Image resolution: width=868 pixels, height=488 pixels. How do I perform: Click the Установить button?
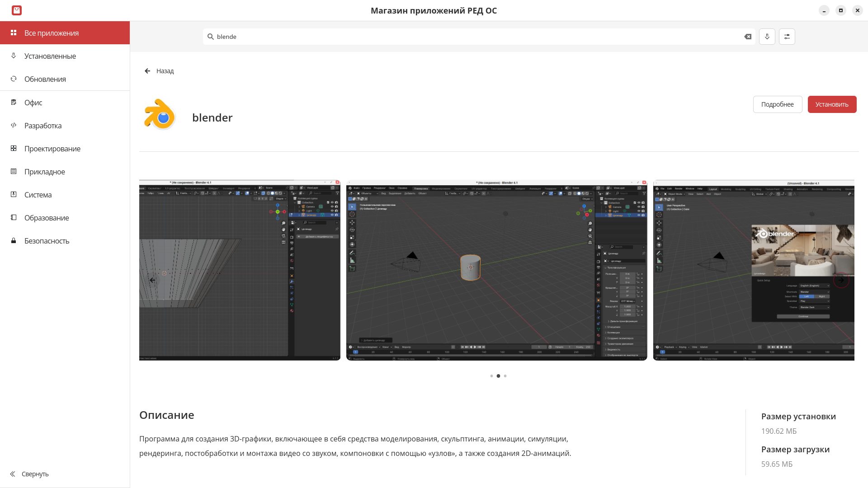click(x=832, y=104)
